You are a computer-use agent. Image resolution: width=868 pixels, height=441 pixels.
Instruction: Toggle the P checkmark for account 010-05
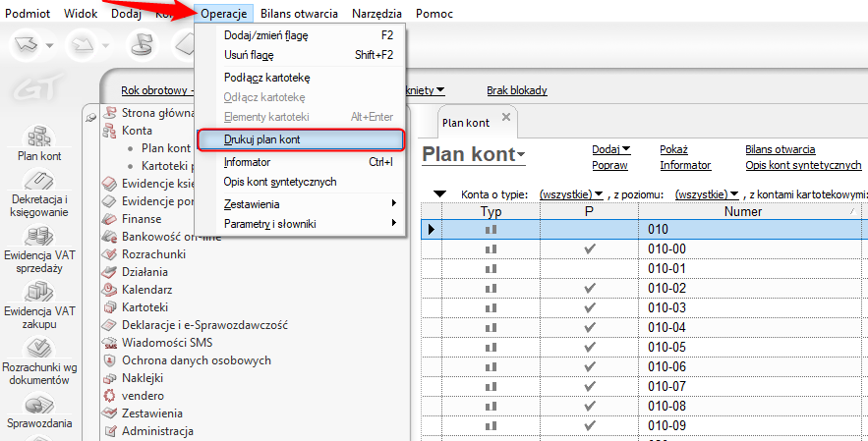point(589,347)
